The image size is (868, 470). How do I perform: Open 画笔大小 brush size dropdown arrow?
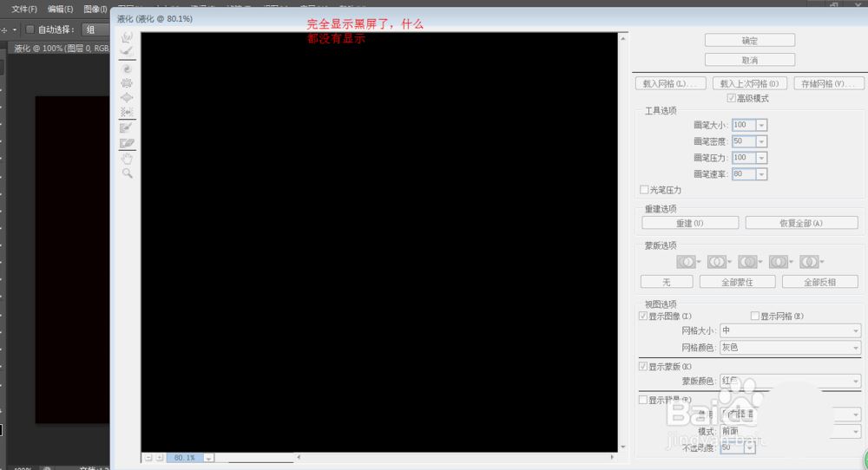(762, 125)
